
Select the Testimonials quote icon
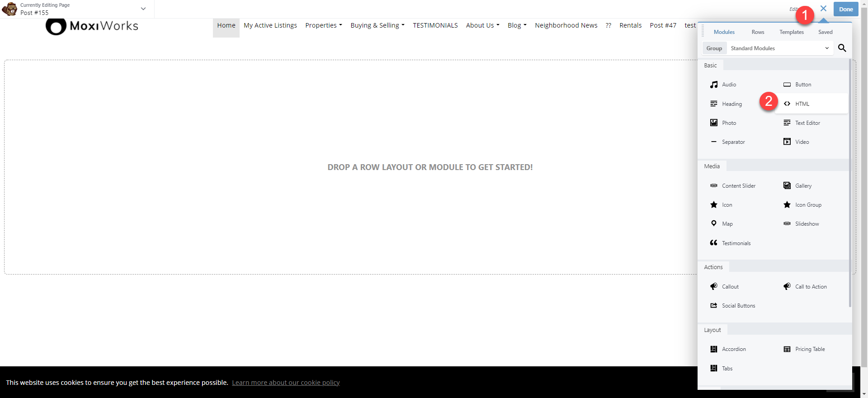point(714,243)
